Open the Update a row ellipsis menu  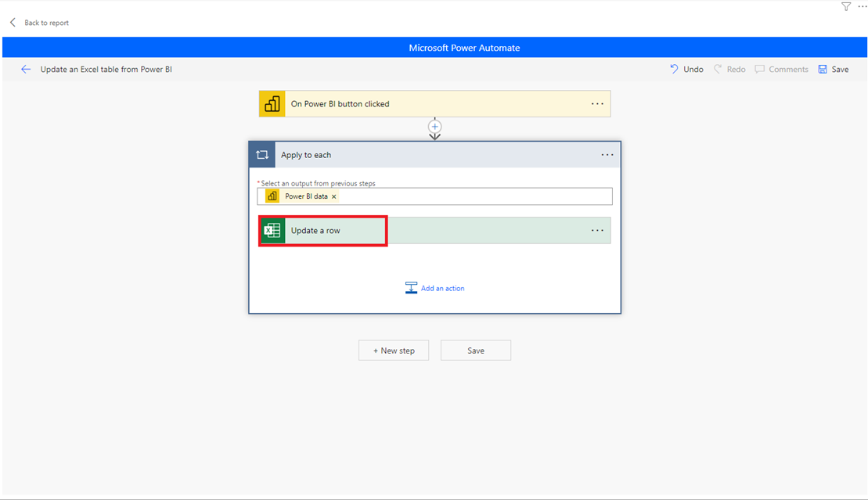pos(597,230)
